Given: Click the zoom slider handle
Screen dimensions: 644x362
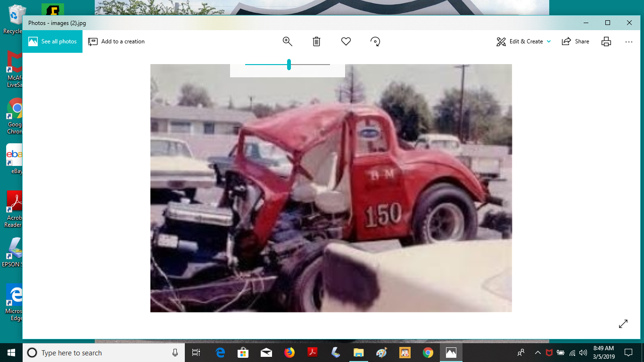Looking at the screenshot, I should 289,65.
